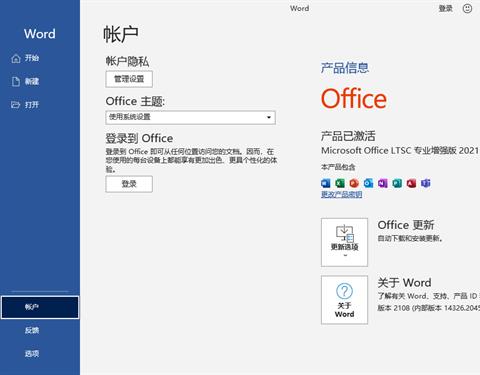Click the '帐户隐私' heading text
The image size is (480, 375).
[127, 61]
